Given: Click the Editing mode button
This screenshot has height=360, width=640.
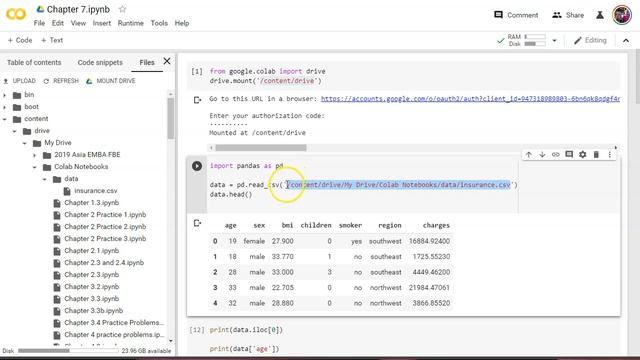Looking at the screenshot, I should tap(590, 40).
